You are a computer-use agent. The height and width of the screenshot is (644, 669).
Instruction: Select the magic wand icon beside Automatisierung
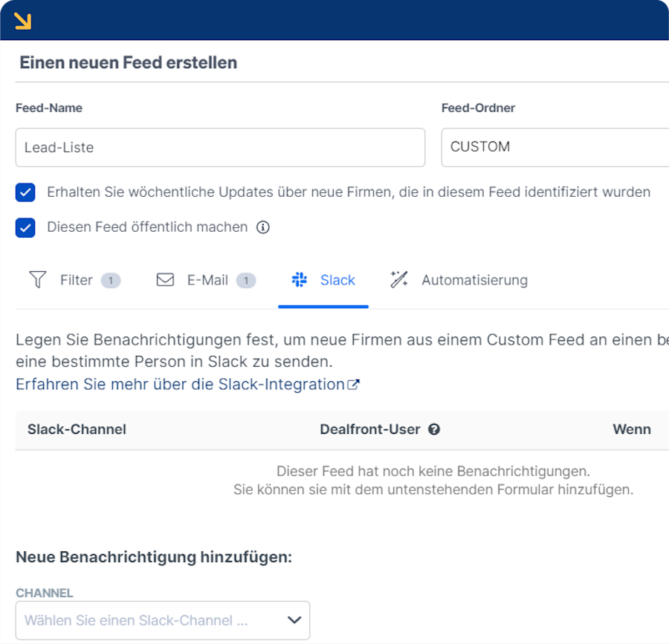click(x=399, y=280)
